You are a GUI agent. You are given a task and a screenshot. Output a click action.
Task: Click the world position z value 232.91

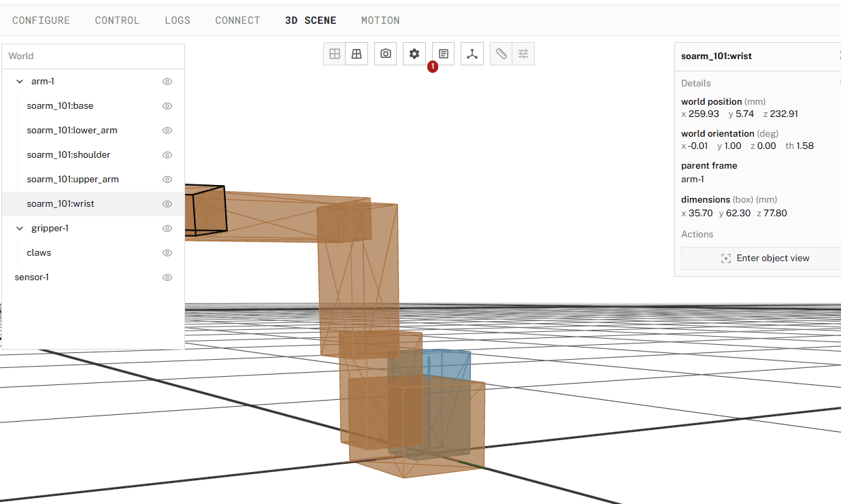tap(784, 114)
